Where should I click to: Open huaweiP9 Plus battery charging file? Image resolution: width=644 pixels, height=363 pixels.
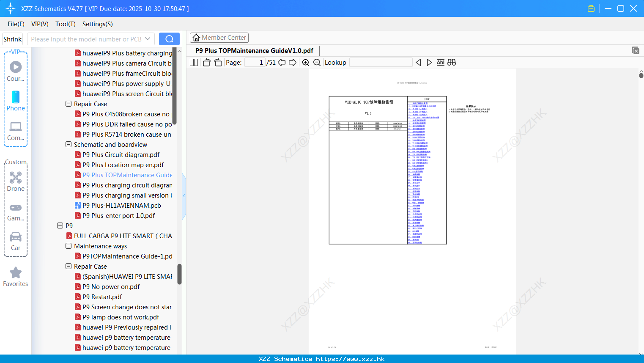tap(123, 53)
